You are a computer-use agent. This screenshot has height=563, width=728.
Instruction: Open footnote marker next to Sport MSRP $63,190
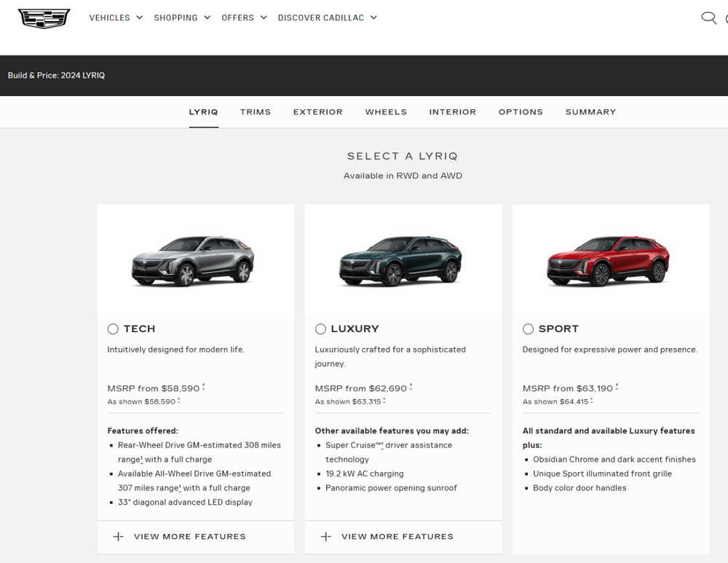pos(617,386)
